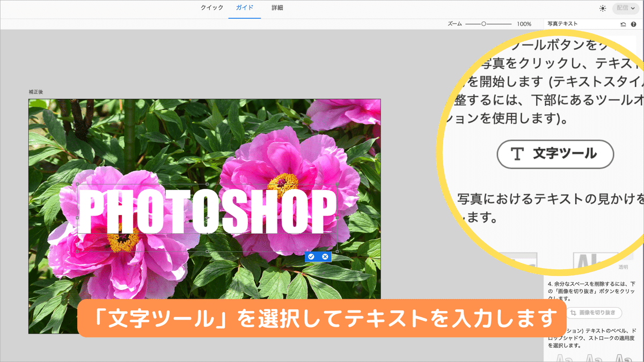Click the 透明 label in the panel
Image resolution: width=644 pixels, height=362 pixels.
click(623, 267)
